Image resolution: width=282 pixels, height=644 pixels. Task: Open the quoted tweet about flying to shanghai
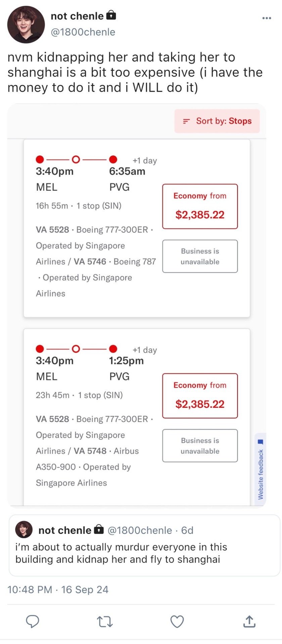[144, 545]
